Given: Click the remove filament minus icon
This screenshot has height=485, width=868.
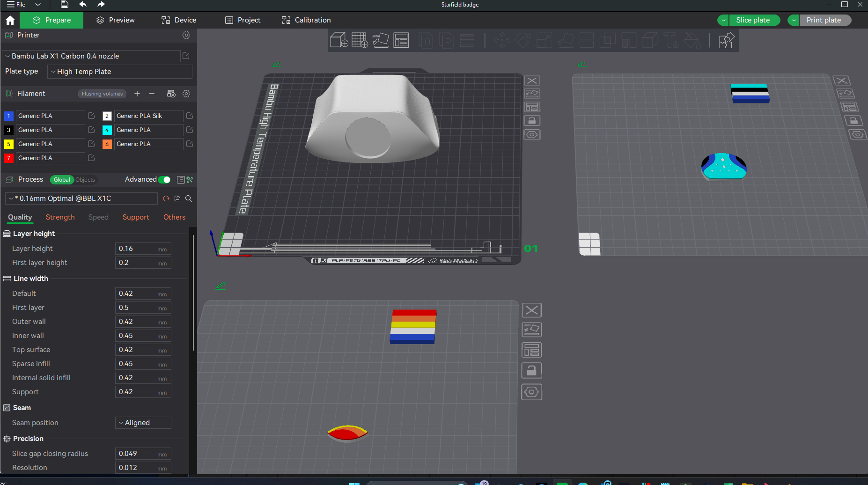Looking at the screenshot, I should [152, 94].
